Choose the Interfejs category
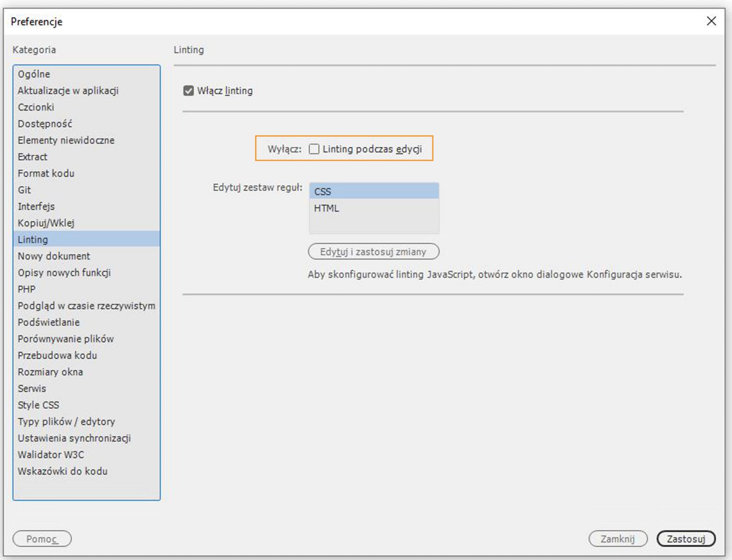732x560 pixels. (x=36, y=206)
